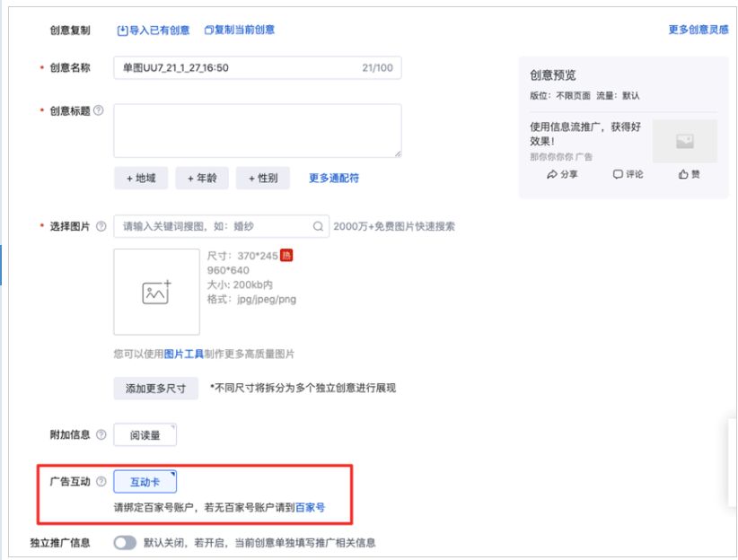This screenshot has width=738, height=560.
Task: 点击图片上传占位图标区域
Action: 156,291
